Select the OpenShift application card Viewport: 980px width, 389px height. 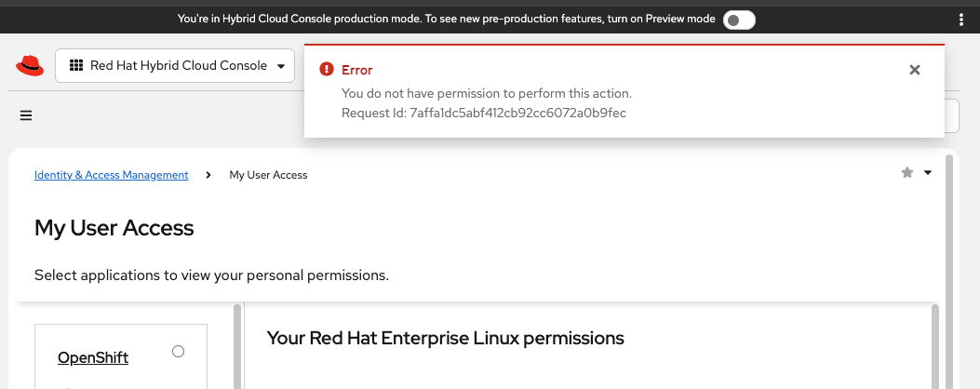point(93,357)
